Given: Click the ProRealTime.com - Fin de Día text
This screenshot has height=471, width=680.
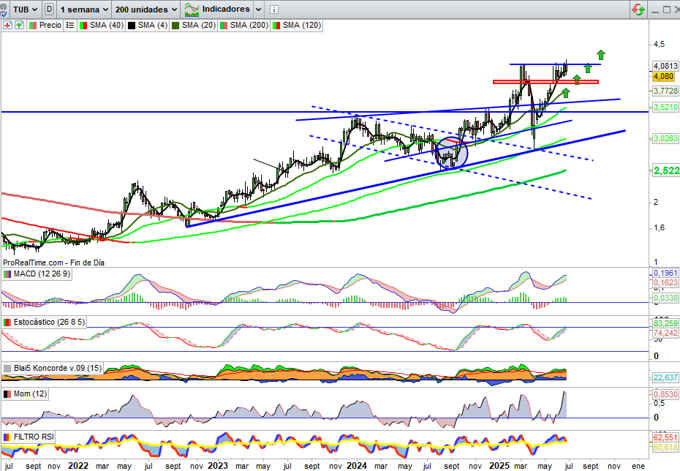Looking at the screenshot, I should [x=54, y=262].
